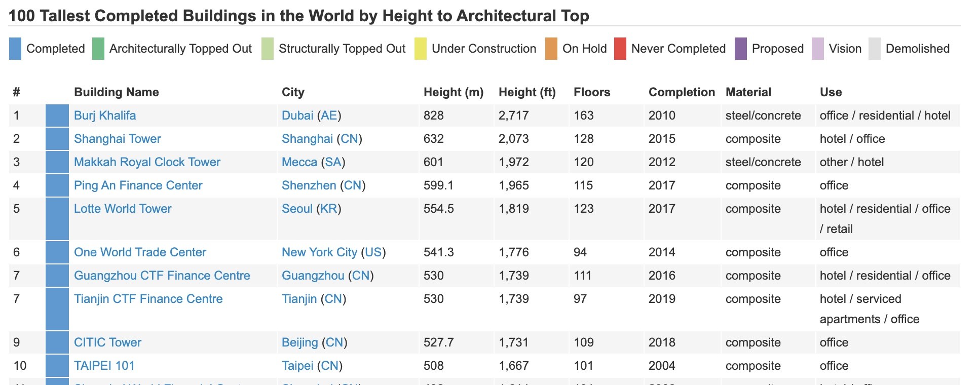Select the 163 floors cell
The width and height of the screenshot is (980, 385).
[584, 115]
